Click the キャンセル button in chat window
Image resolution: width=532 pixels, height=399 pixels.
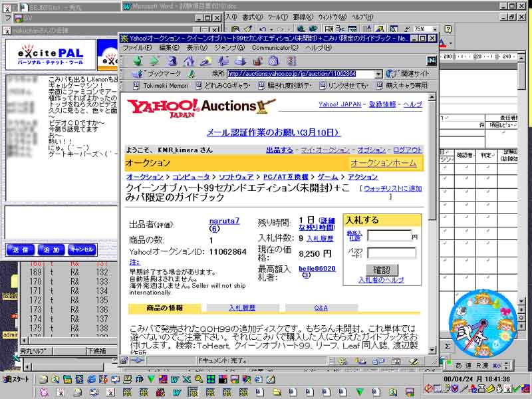(x=82, y=250)
